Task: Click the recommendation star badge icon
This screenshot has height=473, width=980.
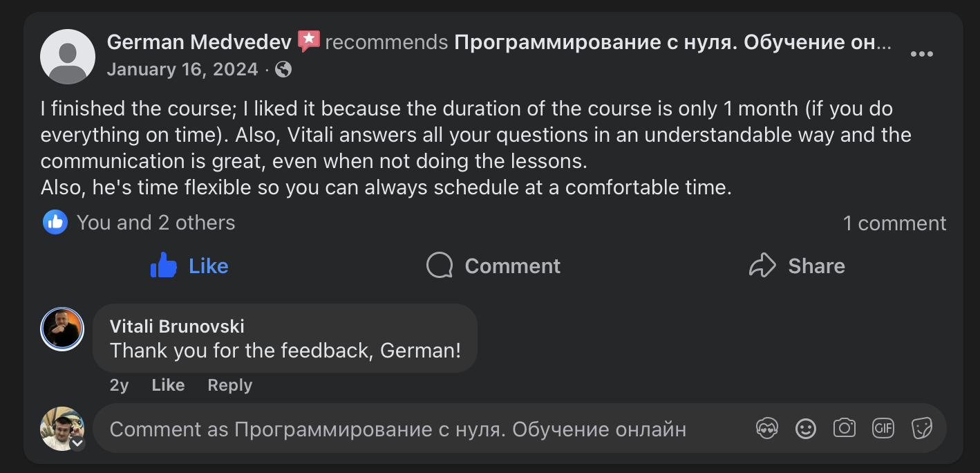Action: pyautogui.click(x=308, y=41)
